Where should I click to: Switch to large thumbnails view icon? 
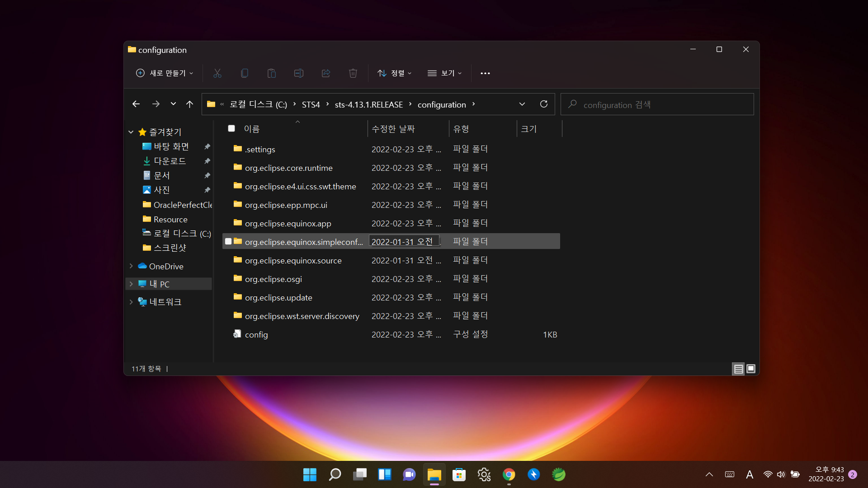[x=751, y=369]
